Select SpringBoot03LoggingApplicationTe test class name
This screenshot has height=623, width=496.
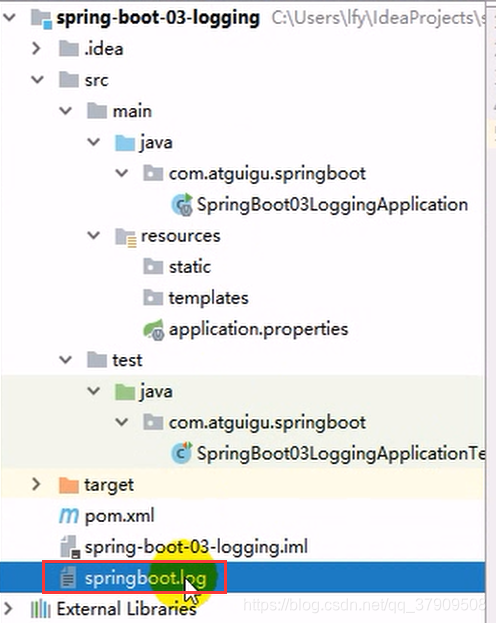(x=341, y=454)
